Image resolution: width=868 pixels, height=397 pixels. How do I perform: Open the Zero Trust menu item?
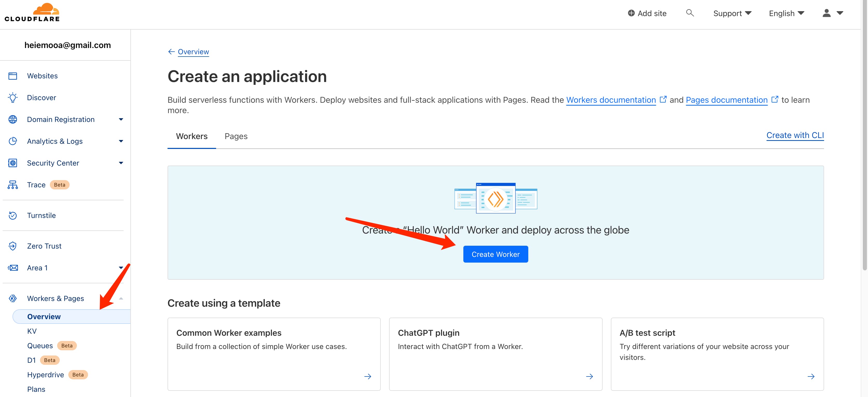(44, 246)
